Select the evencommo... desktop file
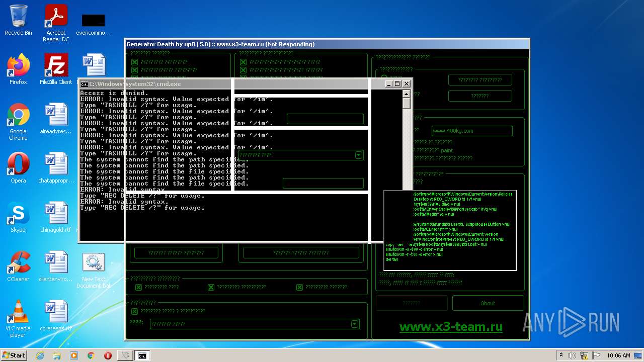The width and height of the screenshot is (644, 362). click(94, 23)
